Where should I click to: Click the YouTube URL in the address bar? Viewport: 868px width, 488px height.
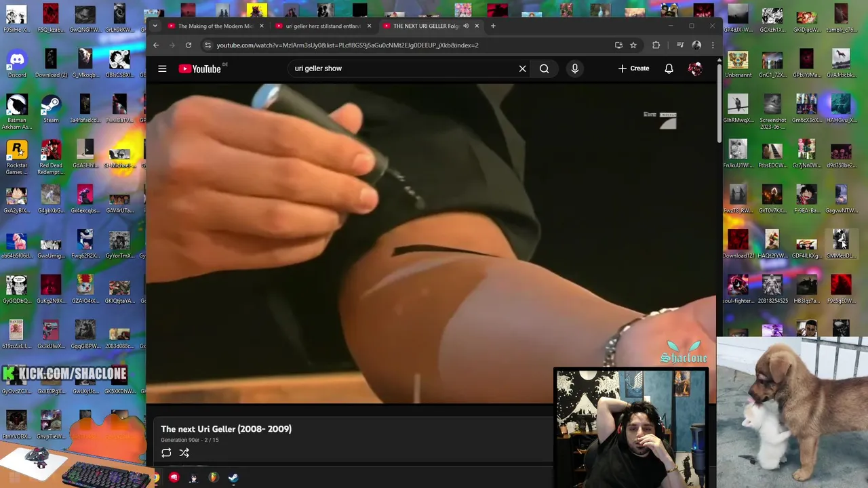(x=347, y=45)
